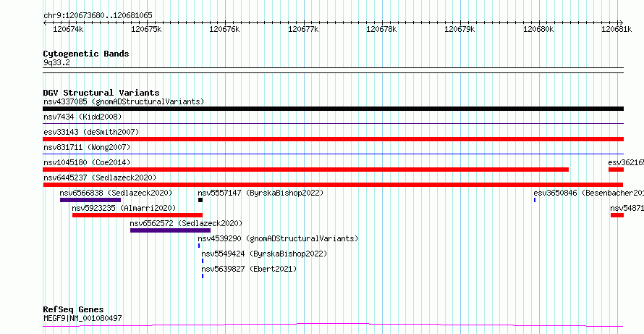The width and height of the screenshot is (644, 334).
Task: Click the red nsv5923235 variant bar
Action: (137, 215)
